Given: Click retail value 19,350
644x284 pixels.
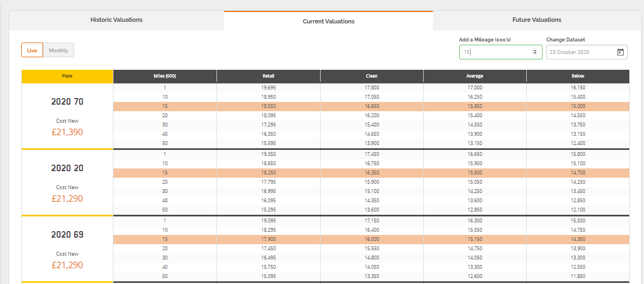Looking at the screenshot, I should pos(268,154).
